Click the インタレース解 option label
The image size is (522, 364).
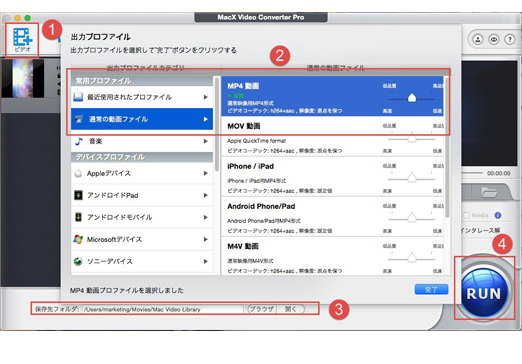point(481,230)
